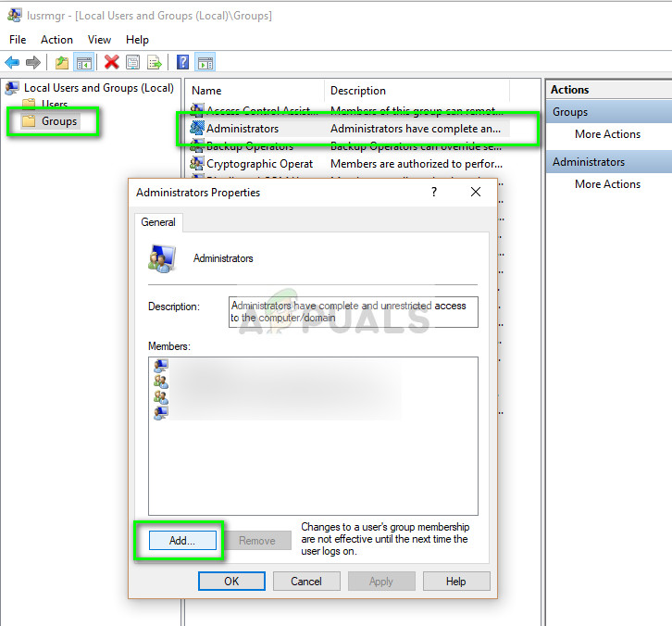Screen dimensions: 672x626
Task: Toggle the Show/Hide Console Tree icon
Action: tap(83, 63)
